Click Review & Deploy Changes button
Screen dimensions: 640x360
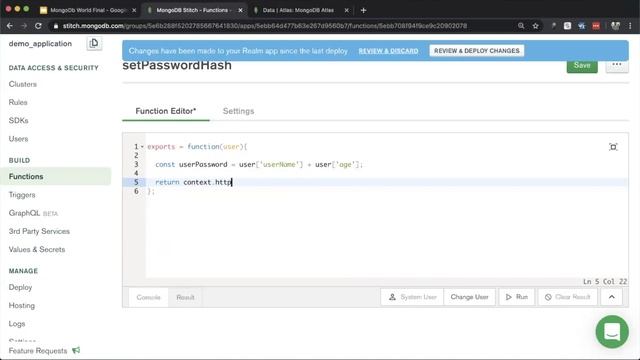[x=477, y=51]
